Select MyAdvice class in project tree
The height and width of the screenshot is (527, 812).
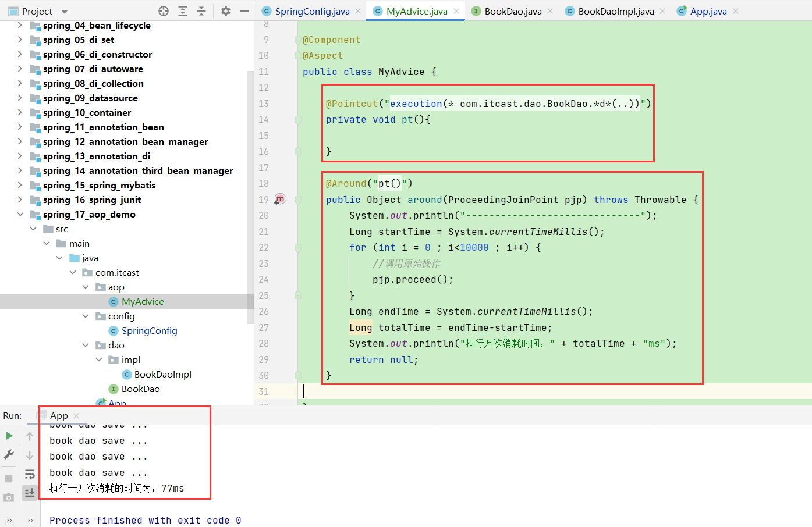click(143, 301)
